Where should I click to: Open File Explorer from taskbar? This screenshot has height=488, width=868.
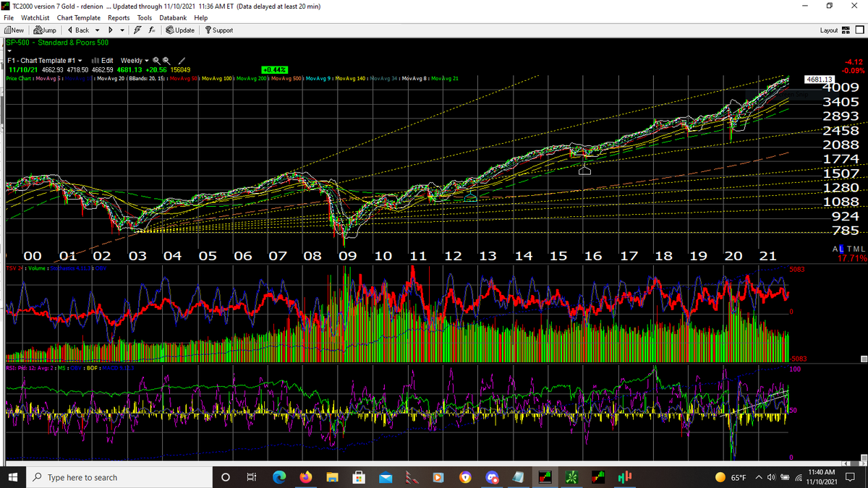tap(332, 477)
